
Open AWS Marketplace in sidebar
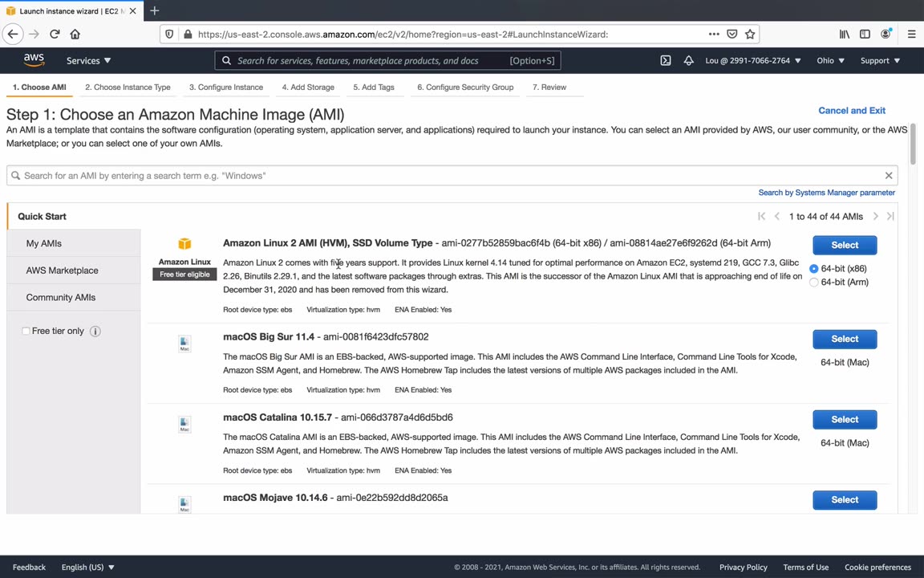[x=74, y=270]
